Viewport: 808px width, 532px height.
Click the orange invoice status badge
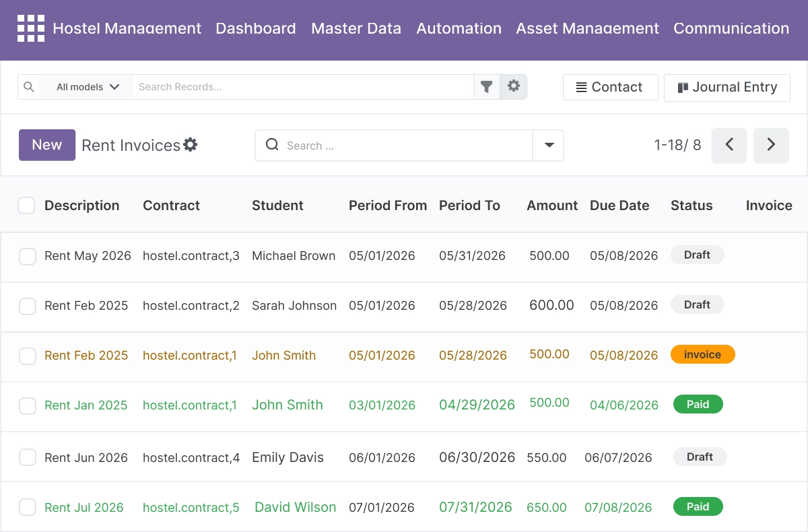[702, 354]
